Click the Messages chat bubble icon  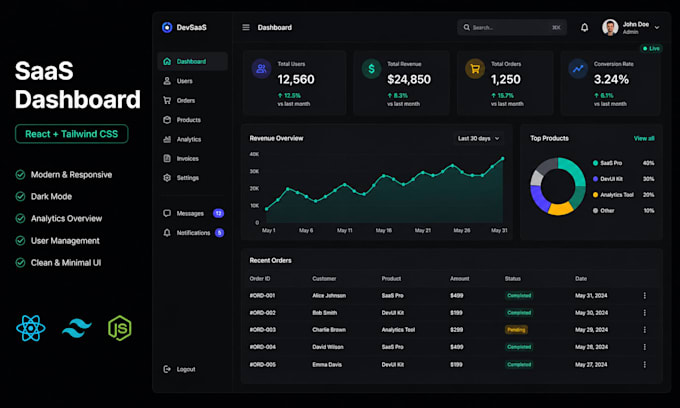(167, 213)
